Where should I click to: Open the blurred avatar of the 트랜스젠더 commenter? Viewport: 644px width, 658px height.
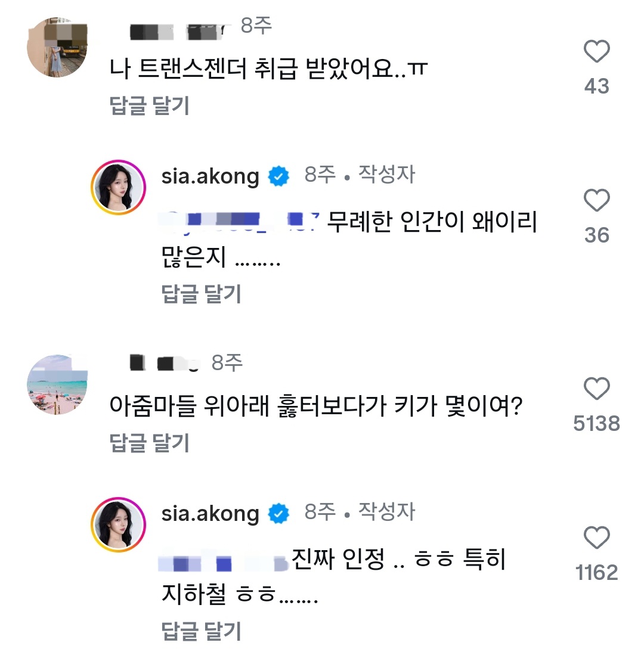click(x=58, y=48)
